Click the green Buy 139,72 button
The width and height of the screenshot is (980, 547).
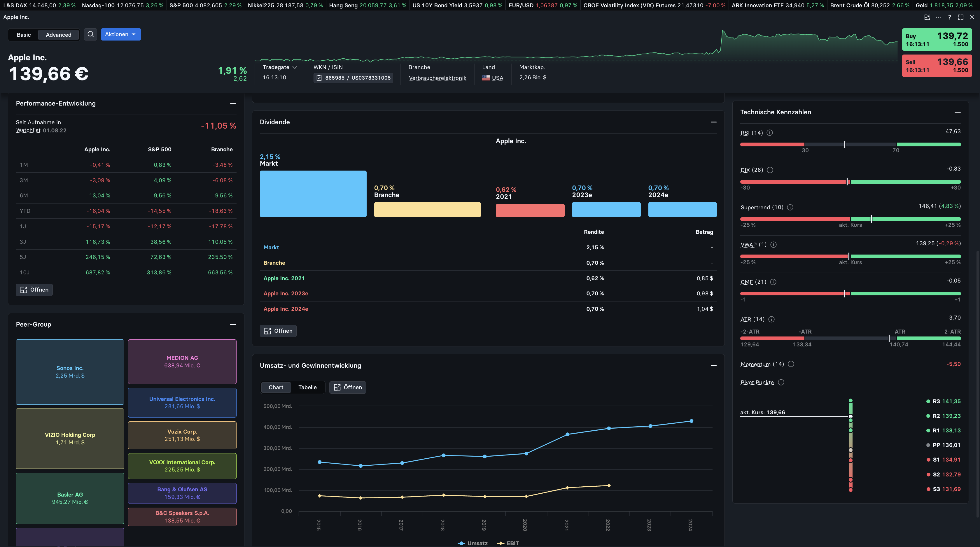point(937,40)
